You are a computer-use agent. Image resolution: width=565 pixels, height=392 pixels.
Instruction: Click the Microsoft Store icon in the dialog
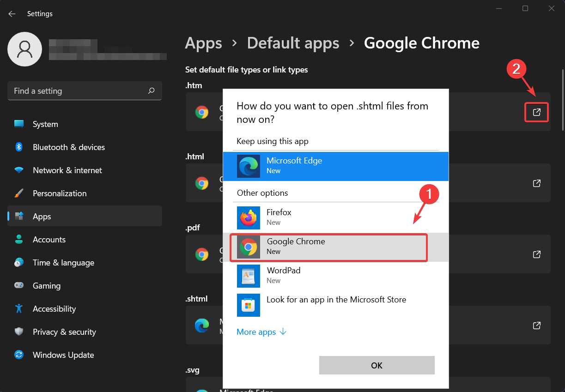(x=249, y=305)
